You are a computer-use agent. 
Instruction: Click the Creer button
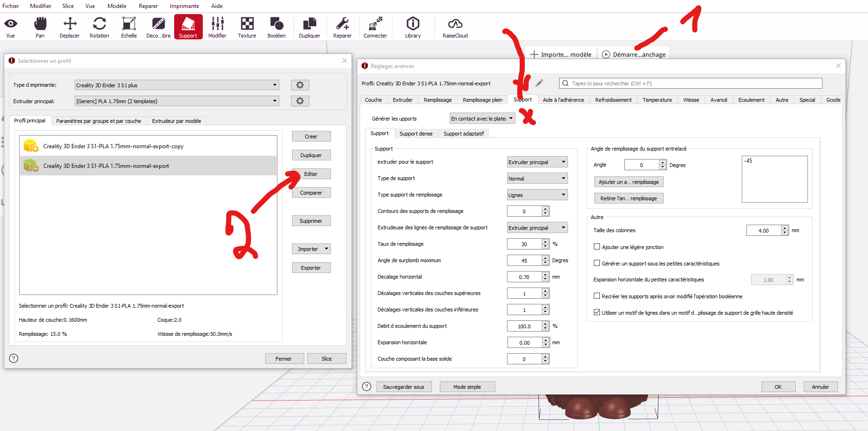(x=311, y=136)
